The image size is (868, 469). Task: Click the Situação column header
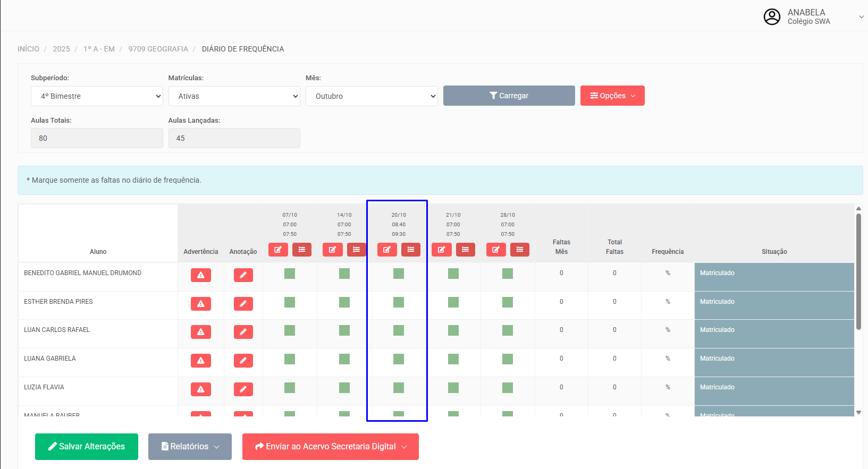click(774, 252)
